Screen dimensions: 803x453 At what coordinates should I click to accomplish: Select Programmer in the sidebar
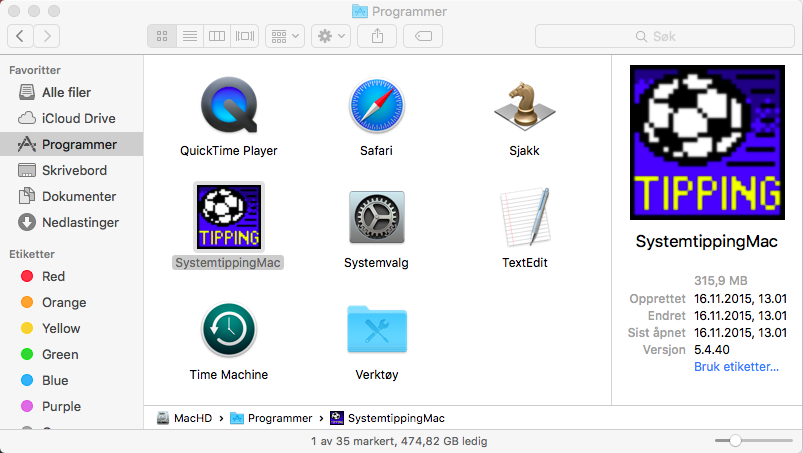tap(72, 144)
